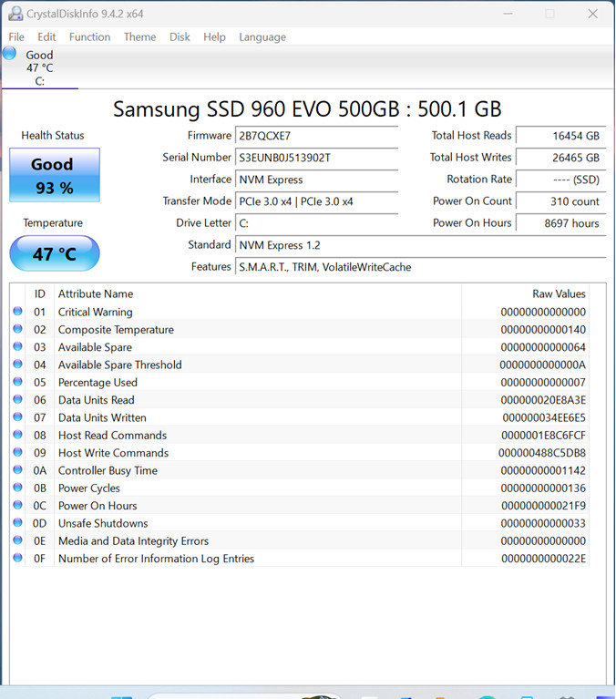Open the Theme menu
Screen dimensions: 616x699
[140, 37]
